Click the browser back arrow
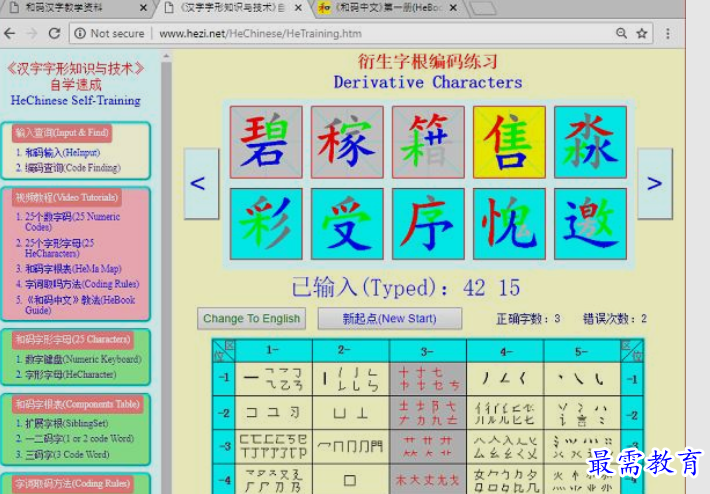This screenshot has width=710, height=494. [10, 33]
